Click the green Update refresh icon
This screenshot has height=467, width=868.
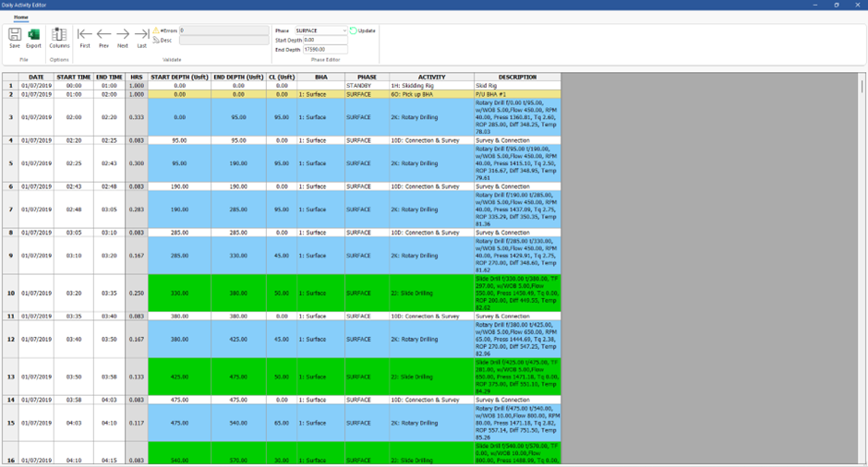(x=354, y=30)
